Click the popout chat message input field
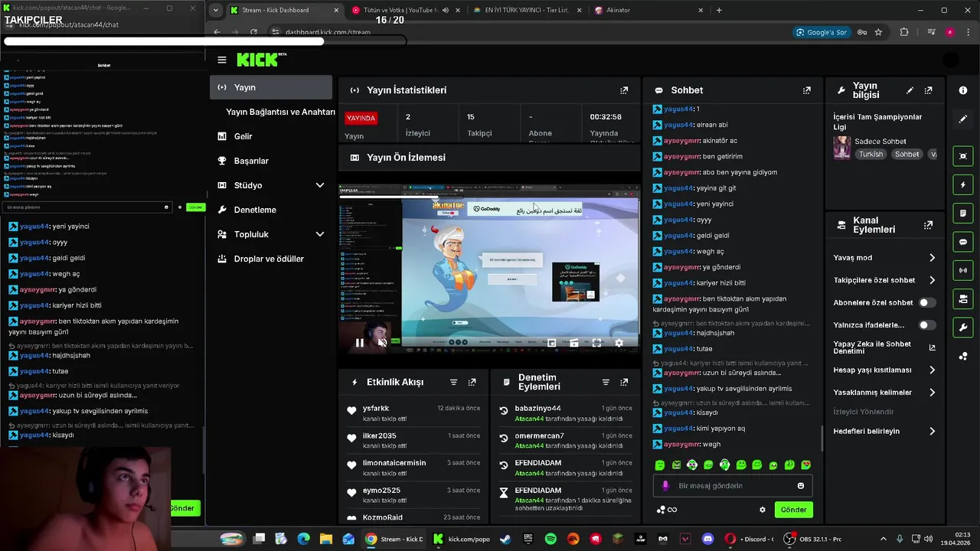This screenshot has height=551, width=980. [x=88, y=207]
